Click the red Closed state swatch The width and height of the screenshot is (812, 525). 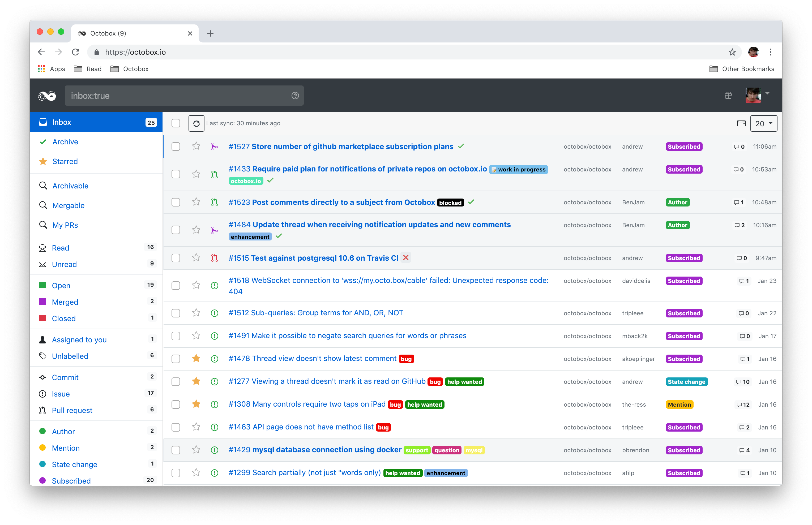pyautogui.click(x=43, y=318)
